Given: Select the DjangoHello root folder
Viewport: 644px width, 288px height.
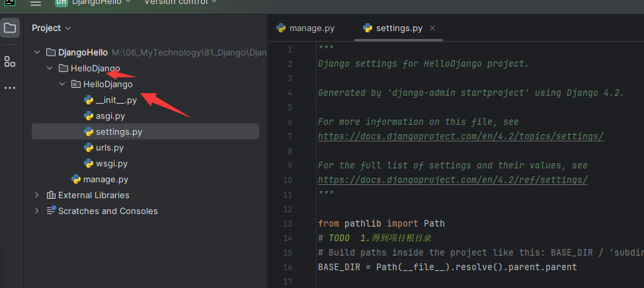Looking at the screenshot, I should click(83, 52).
